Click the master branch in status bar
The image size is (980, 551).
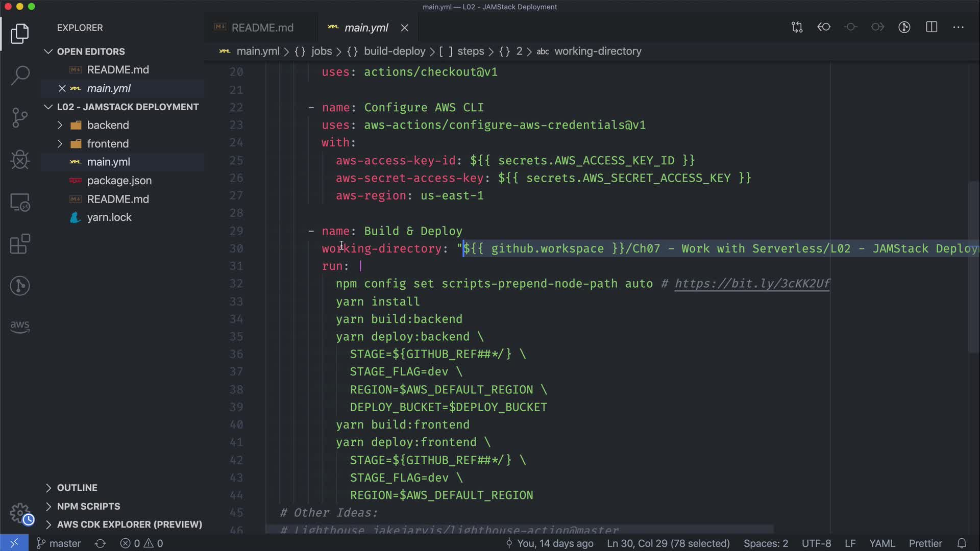(59, 543)
